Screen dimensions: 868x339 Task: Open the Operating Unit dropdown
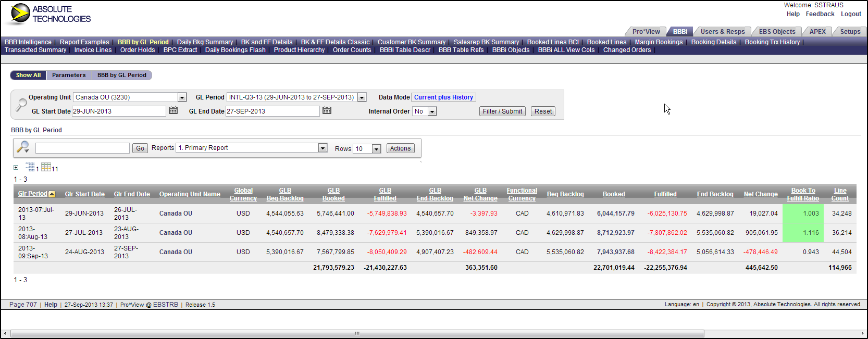pos(182,97)
